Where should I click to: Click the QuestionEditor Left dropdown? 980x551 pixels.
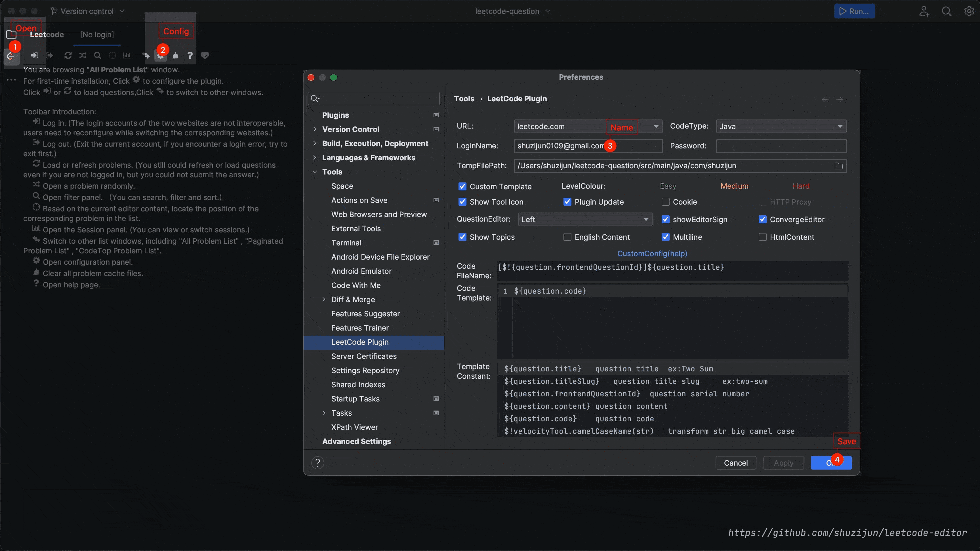coord(583,219)
